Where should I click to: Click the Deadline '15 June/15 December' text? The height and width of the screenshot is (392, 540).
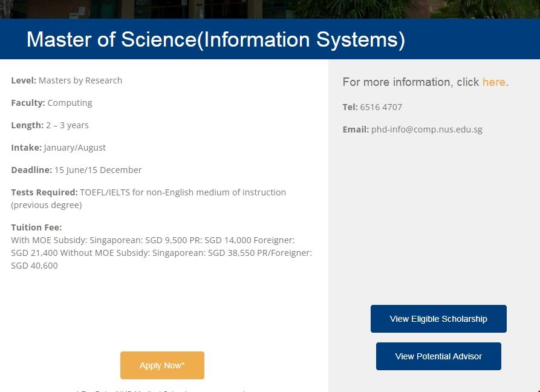tap(98, 170)
